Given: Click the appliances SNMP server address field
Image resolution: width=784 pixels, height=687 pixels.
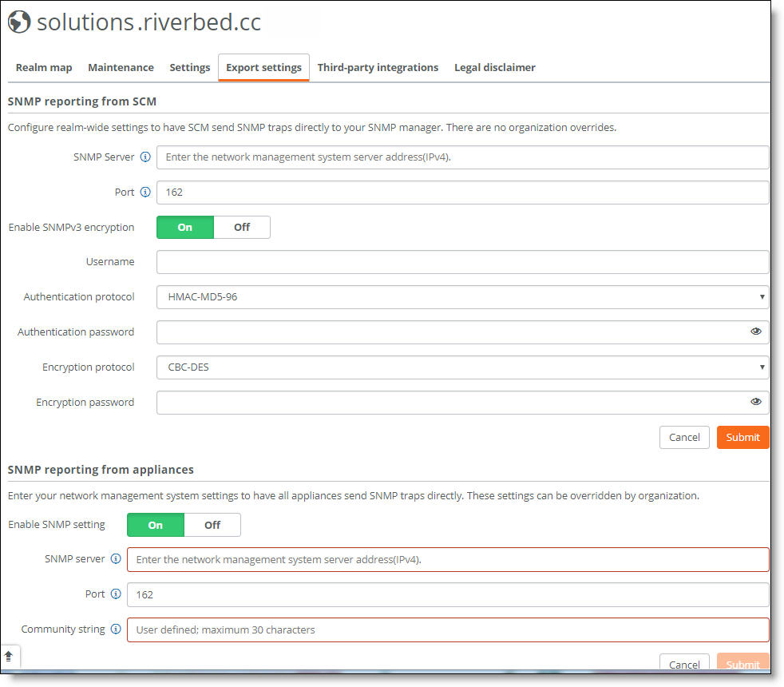Looking at the screenshot, I should [448, 559].
